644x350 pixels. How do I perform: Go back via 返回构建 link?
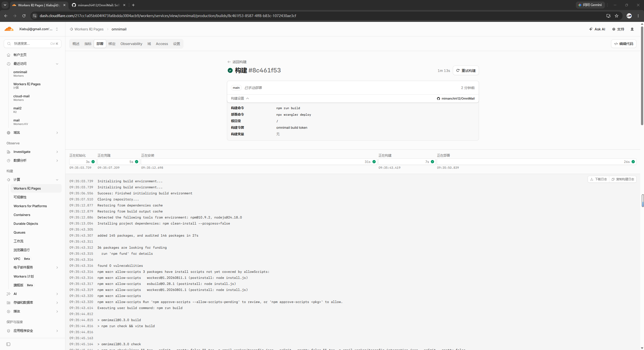point(237,62)
